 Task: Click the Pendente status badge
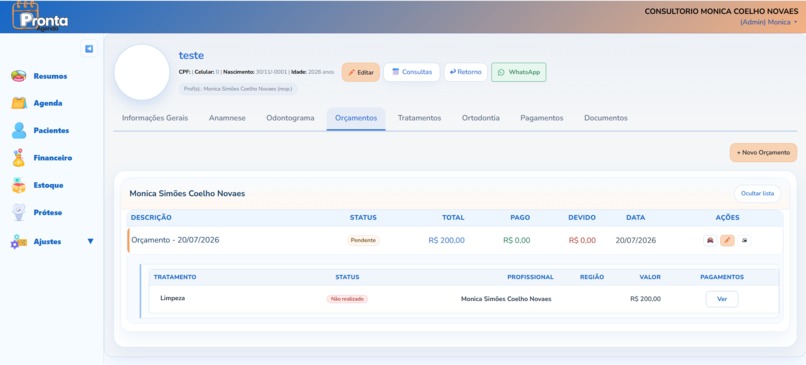click(363, 240)
